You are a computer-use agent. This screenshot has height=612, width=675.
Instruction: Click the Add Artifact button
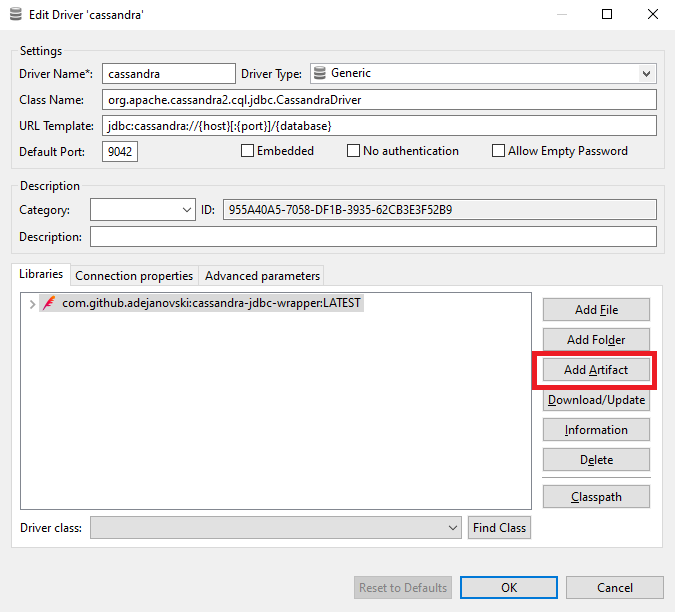(596, 370)
